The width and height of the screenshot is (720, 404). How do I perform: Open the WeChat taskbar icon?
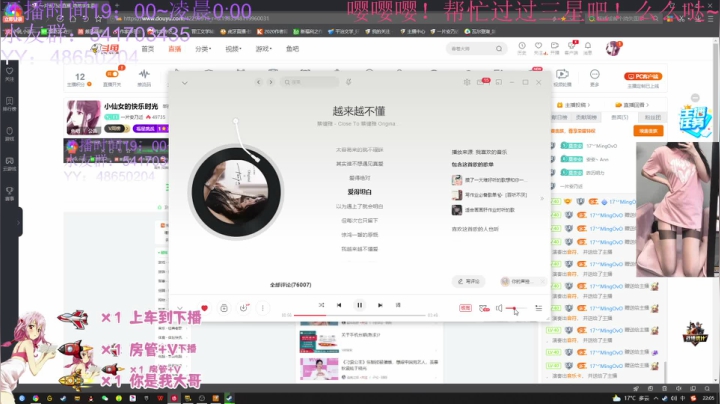pyautogui.click(x=105, y=398)
